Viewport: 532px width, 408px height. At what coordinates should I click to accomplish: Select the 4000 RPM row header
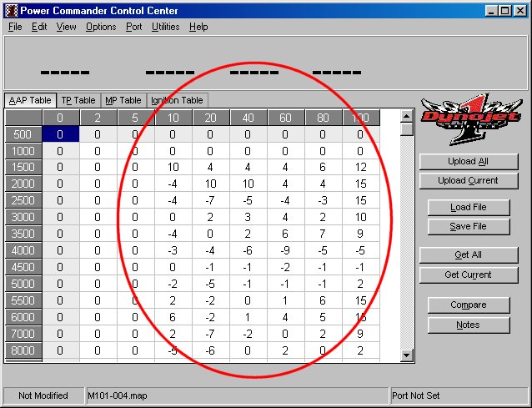(23, 250)
